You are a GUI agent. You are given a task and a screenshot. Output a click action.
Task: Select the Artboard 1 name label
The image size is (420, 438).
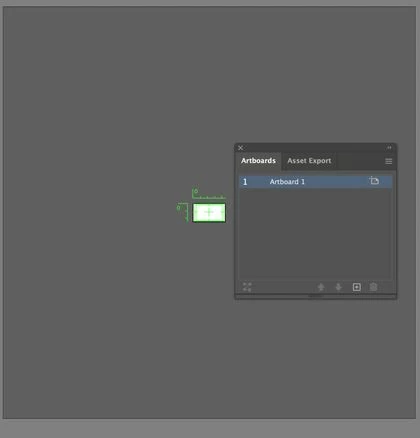click(x=287, y=182)
